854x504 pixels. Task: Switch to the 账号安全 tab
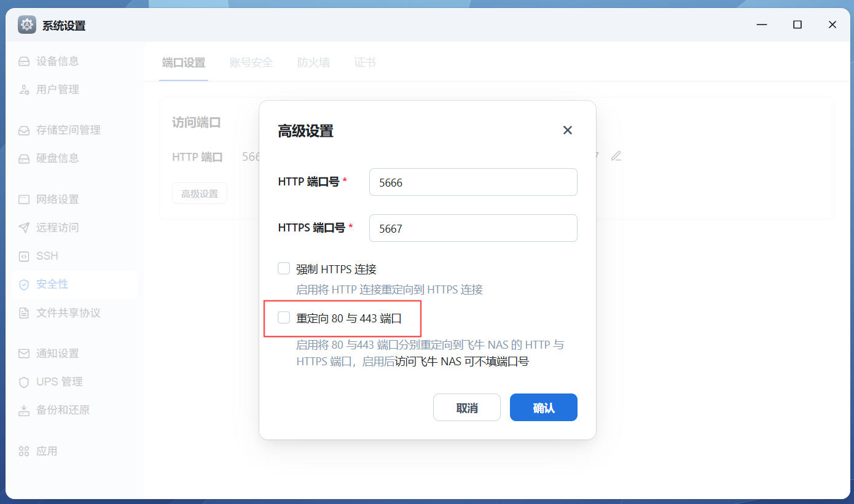[251, 63]
